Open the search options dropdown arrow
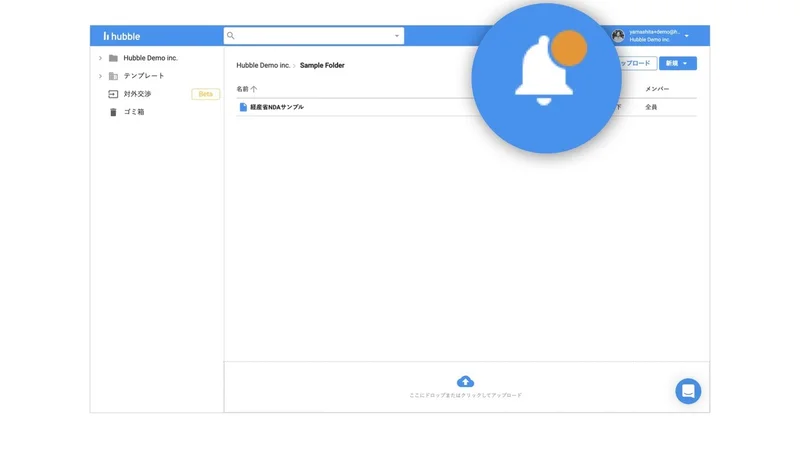Viewport: 800px width, 450px height. pyautogui.click(x=396, y=36)
